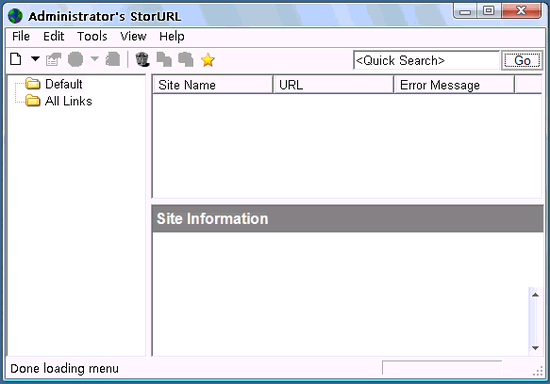Image resolution: width=550 pixels, height=384 pixels.
Task: Close the StorURL window
Action: (521, 11)
